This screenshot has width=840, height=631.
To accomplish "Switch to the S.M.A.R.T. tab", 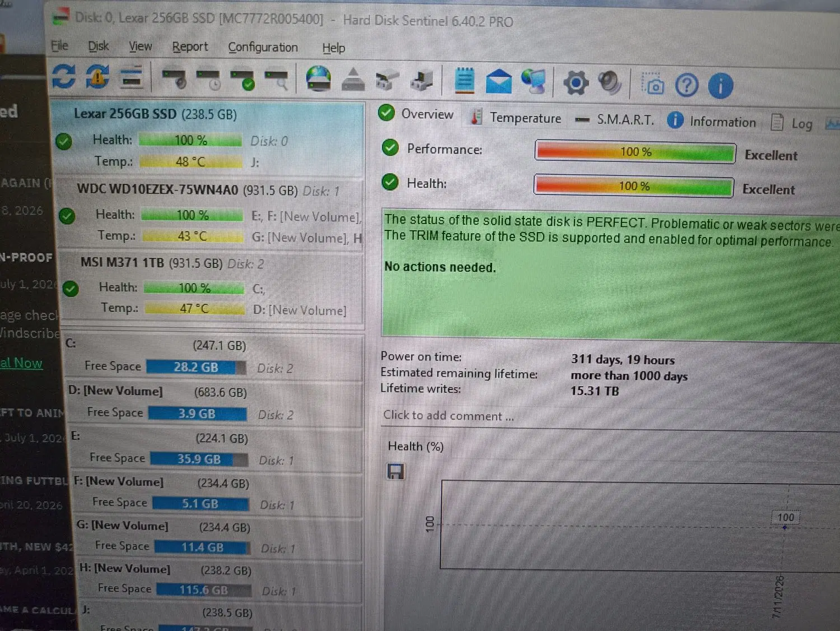I will point(615,119).
